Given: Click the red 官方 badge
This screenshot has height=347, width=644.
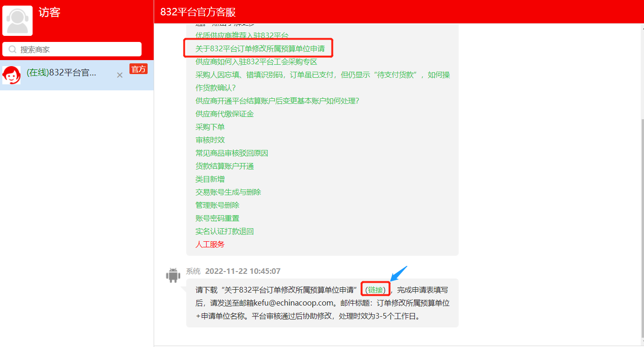Looking at the screenshot, I should (x=138, y=69).
